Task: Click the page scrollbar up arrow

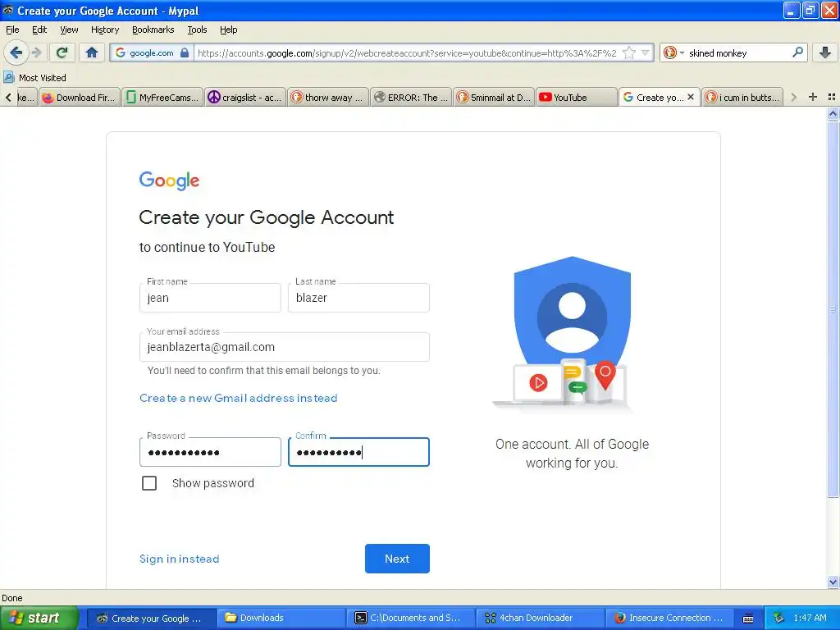Action: (x=833, y=113)
